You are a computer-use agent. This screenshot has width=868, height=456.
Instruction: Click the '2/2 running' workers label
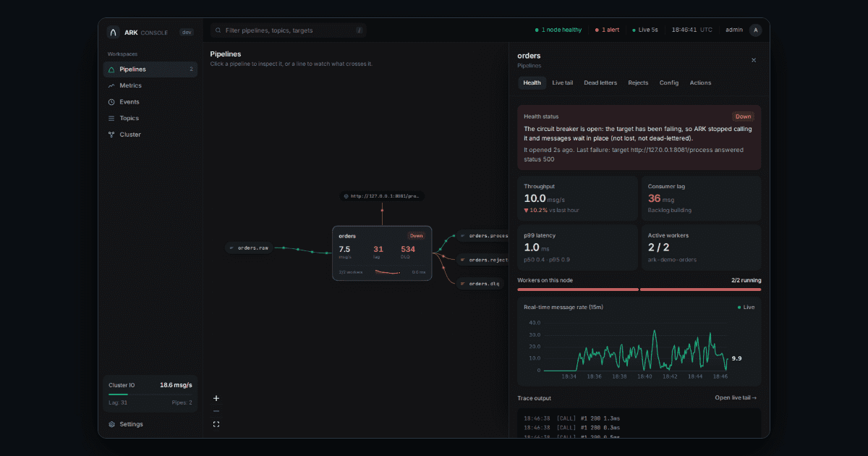(746, 280)
